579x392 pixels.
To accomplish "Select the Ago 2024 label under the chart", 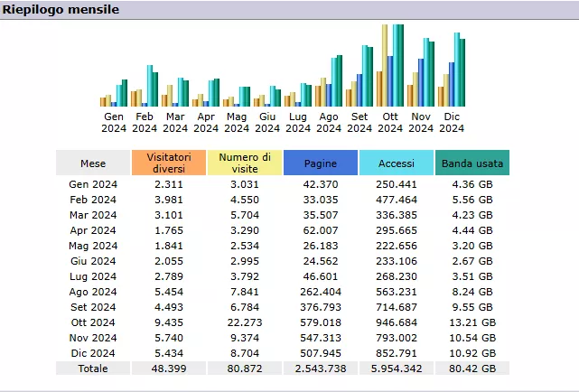I will pyautogui.click(x=329, y=122).
